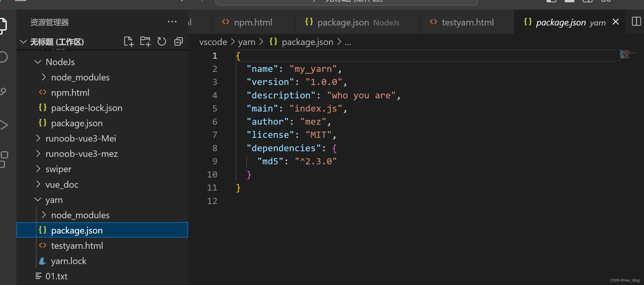Switch to the testyarn.html tab

point(467,22)
